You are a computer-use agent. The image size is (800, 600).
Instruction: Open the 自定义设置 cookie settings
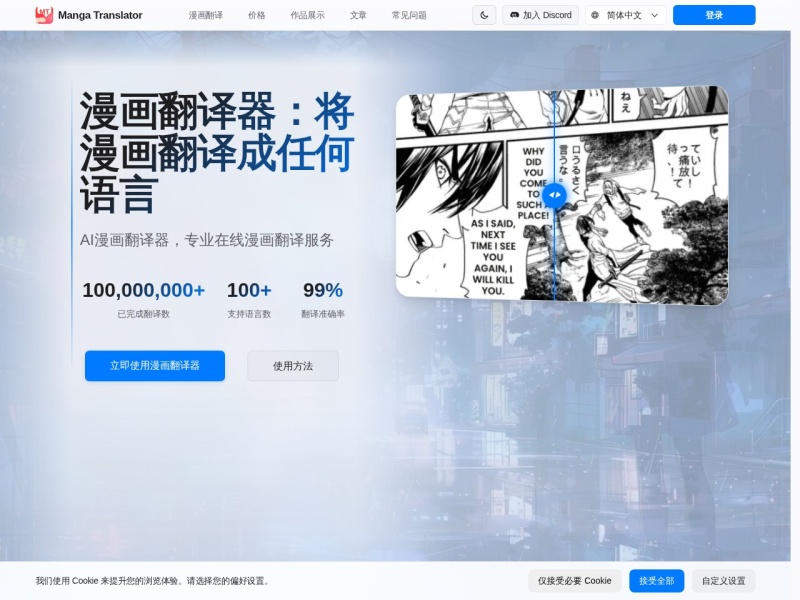tap(723, 581)
